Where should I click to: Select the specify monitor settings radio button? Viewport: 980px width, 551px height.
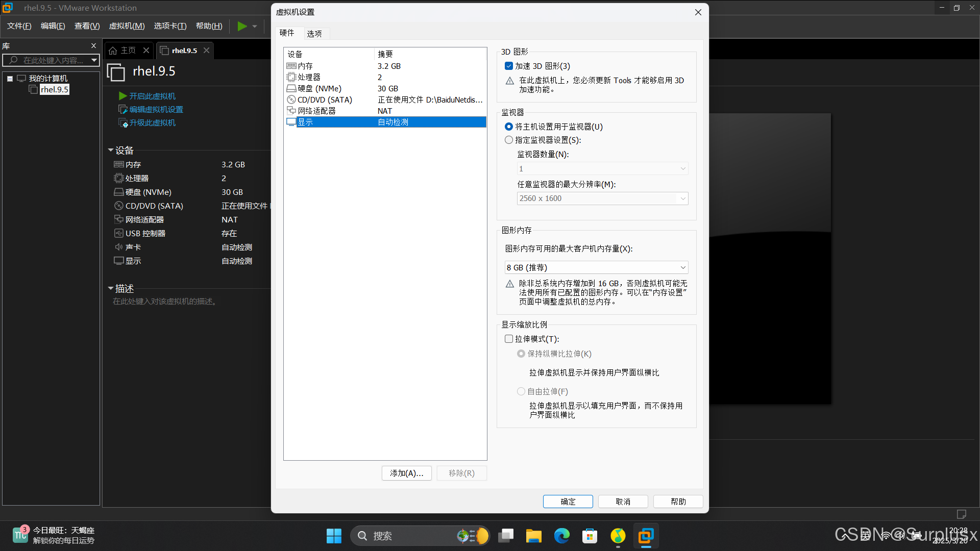click(509, 140)
